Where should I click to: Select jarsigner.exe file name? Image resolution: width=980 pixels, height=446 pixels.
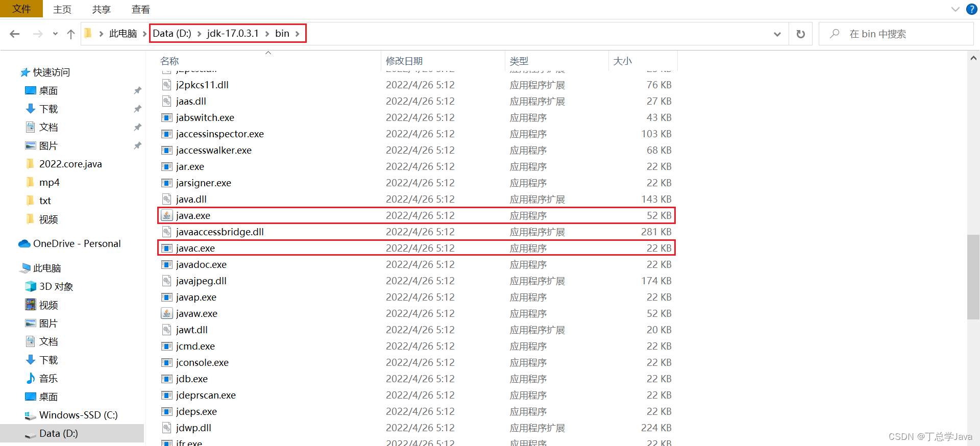tap(204, 183)
